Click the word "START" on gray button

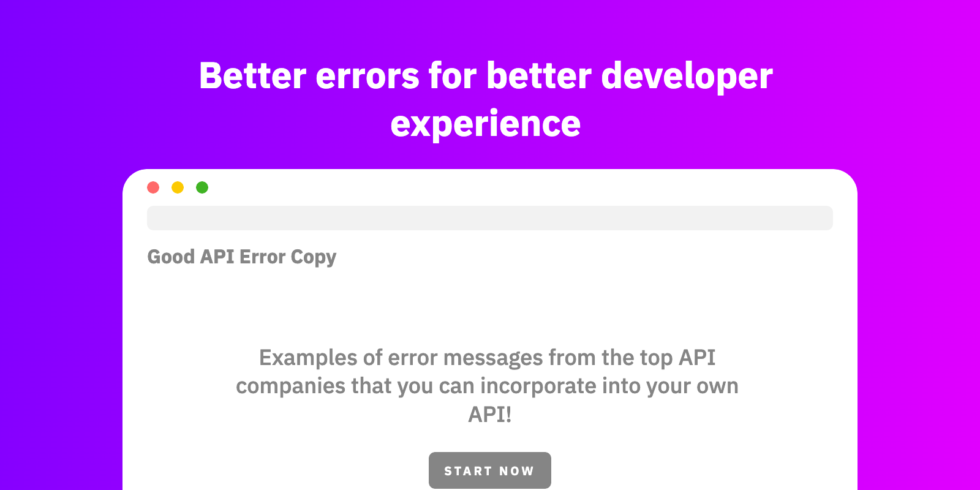[468, 471]
